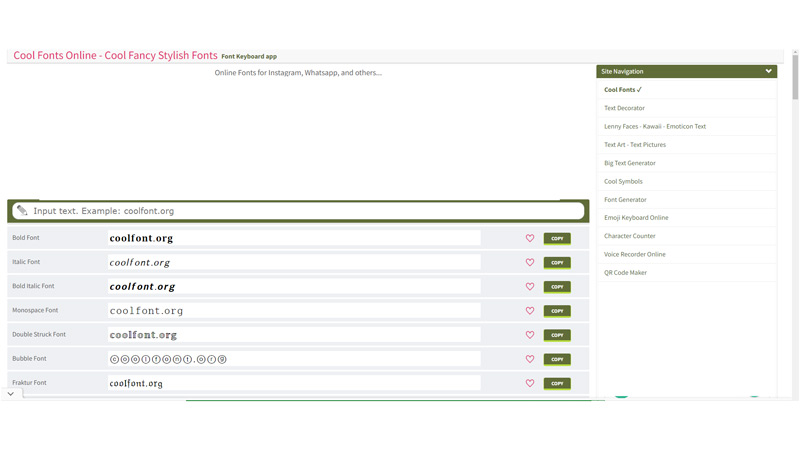Open Text Art - Text Pictures item
Image resolution: width=800 pixels, height=450 pixels.
click(x=635, y=145)
